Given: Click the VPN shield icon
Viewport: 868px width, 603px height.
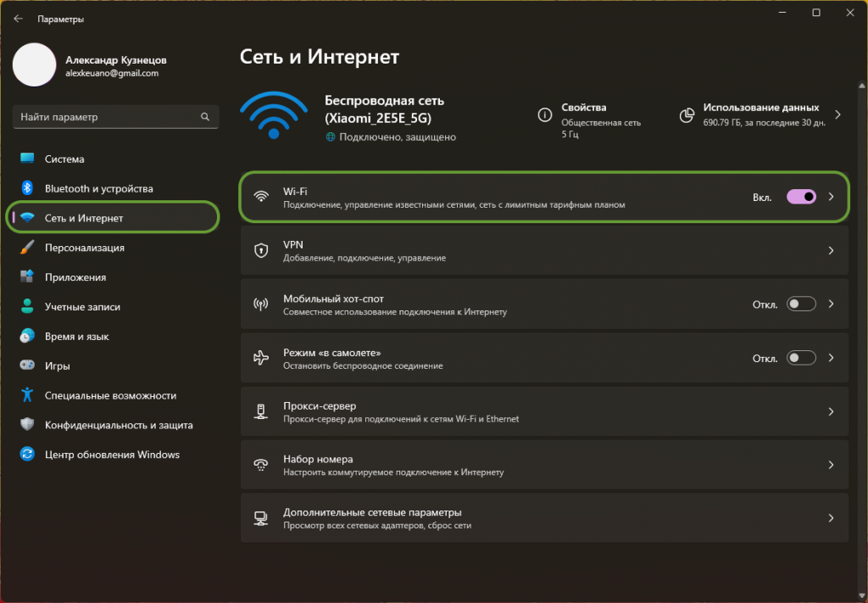Looking at the screenshot, I should (x=262, y=250).
